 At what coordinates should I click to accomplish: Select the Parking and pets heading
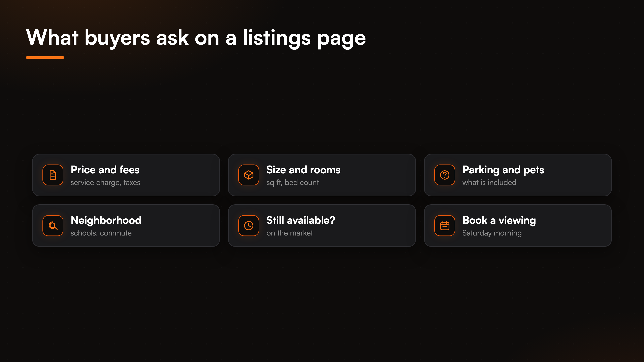point(503,170)
